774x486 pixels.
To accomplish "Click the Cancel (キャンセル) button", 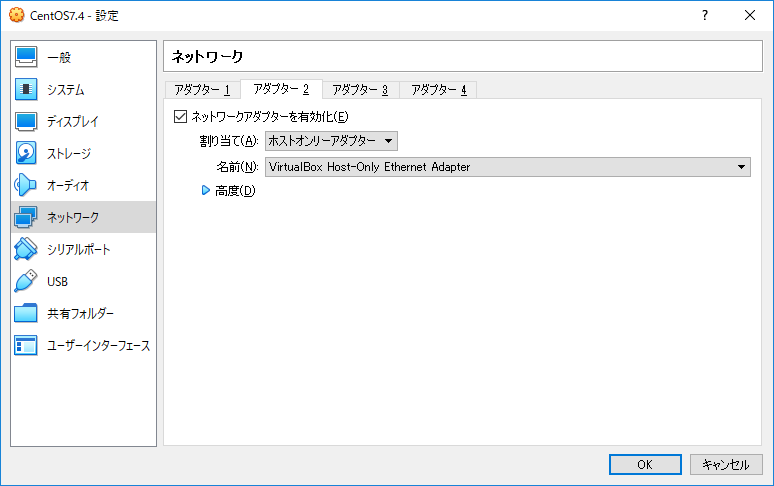I will pos(726,465).
